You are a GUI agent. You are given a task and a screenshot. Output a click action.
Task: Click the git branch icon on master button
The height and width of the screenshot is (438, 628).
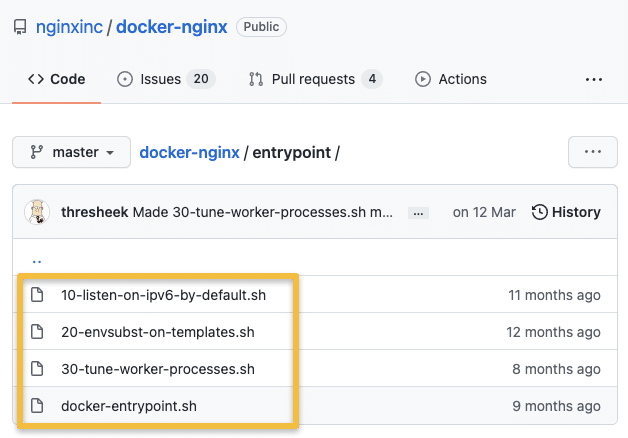[x=36, y=153]
